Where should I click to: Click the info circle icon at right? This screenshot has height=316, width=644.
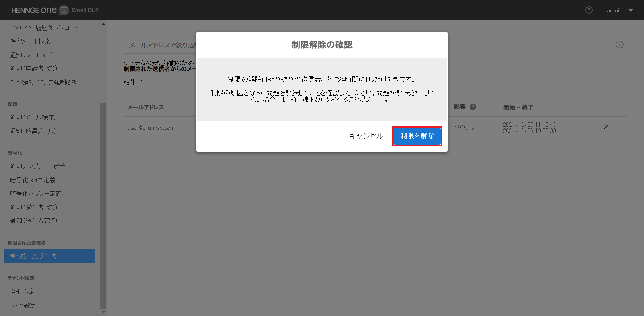click(x=620, y=45)
